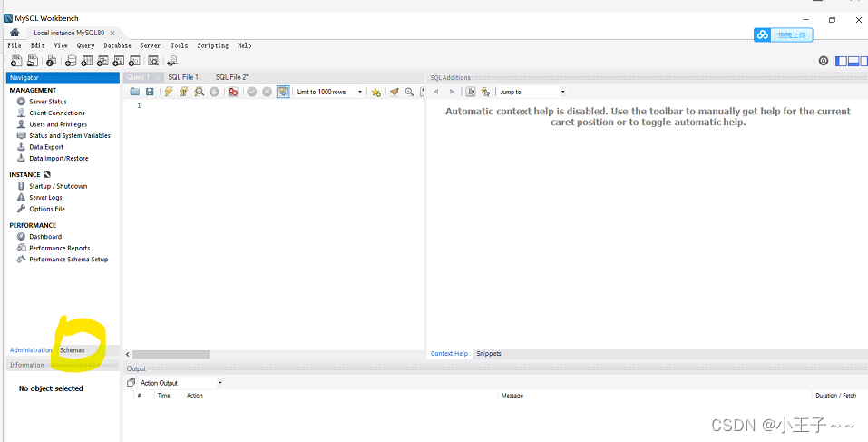
Task: Open SQL script file toolbar icon
Action: tap(32, 61)
